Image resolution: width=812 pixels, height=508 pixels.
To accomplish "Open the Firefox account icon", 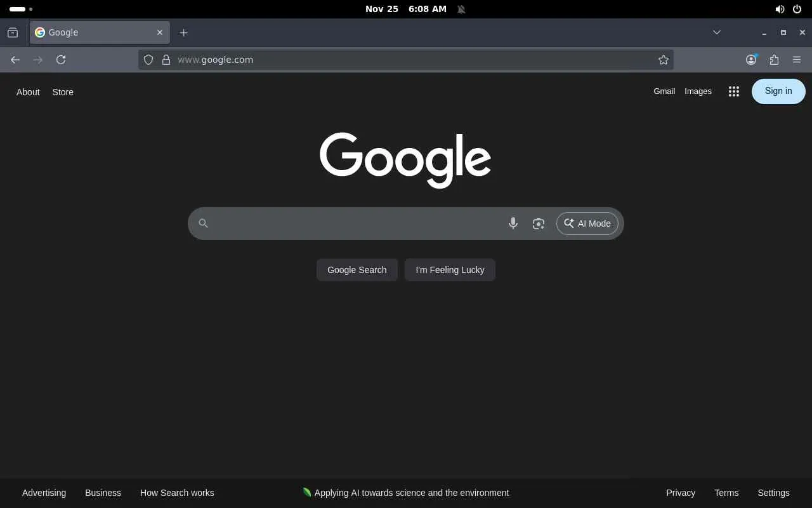I will point(751,60).
